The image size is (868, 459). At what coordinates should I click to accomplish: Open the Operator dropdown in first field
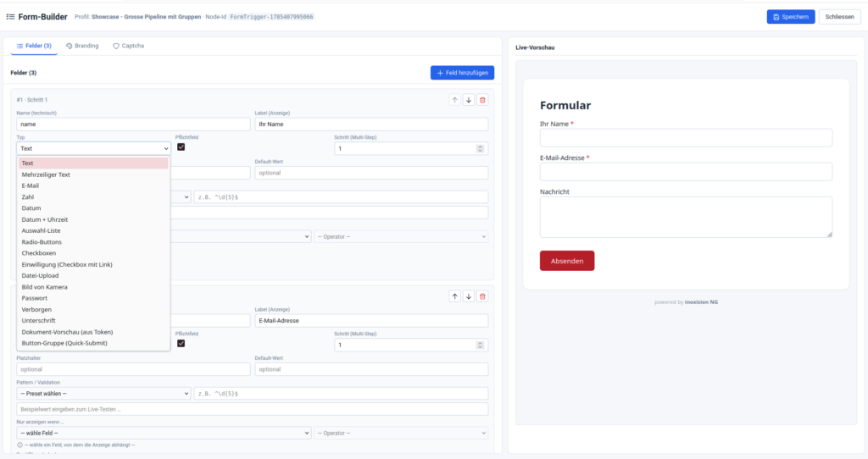[x=401, y=236]
